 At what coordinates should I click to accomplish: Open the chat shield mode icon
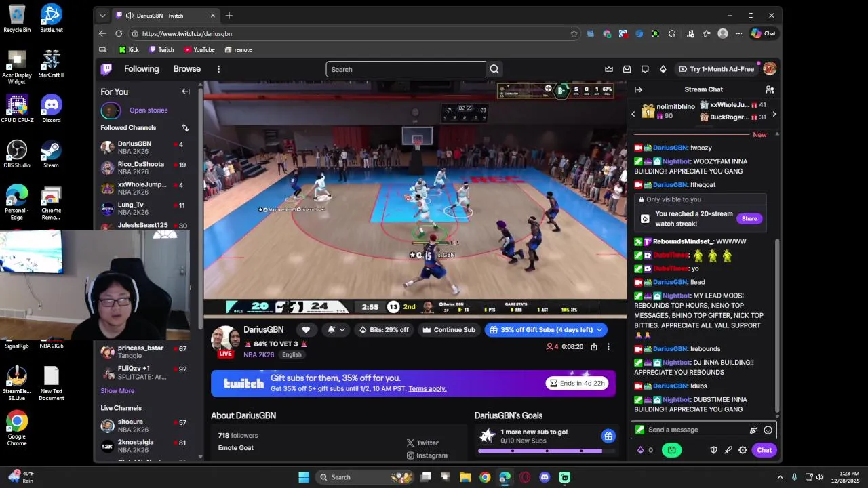[713, 450]
